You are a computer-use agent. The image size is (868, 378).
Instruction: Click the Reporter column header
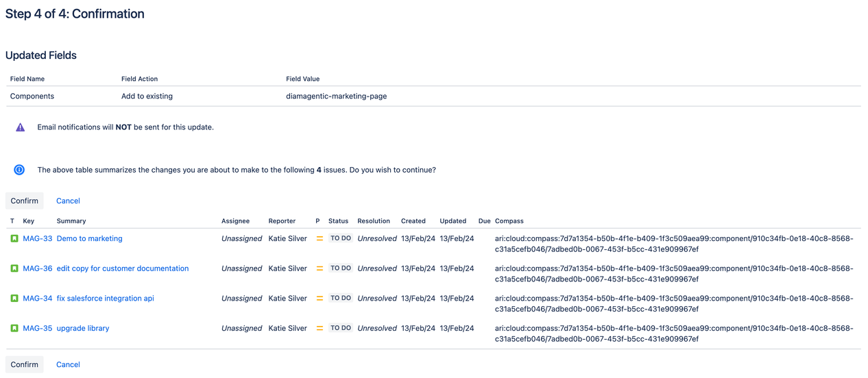282,221
